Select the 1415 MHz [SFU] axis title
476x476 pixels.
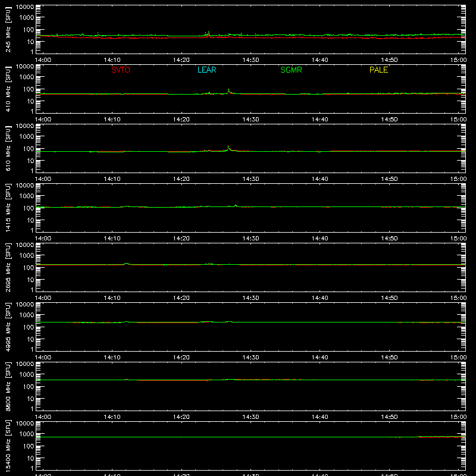[8, 208]
